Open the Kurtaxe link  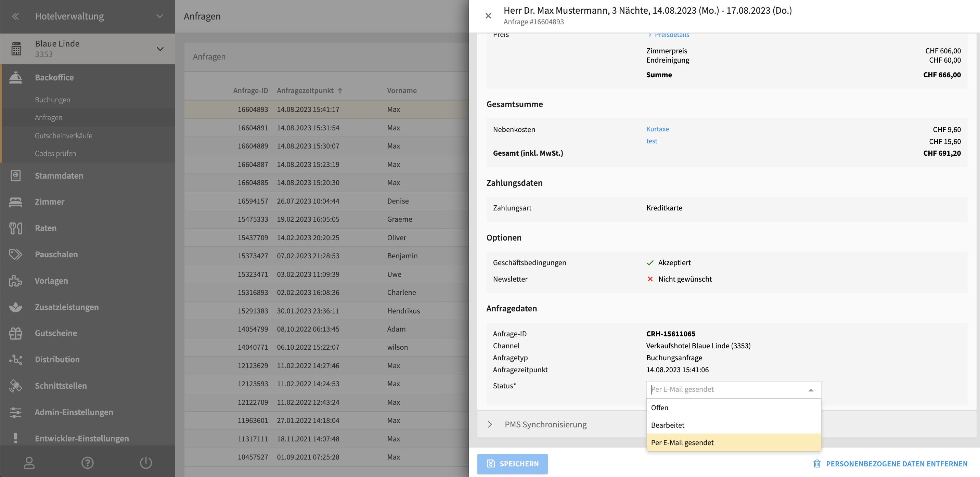pyautogui.click(x=657, y=129)
